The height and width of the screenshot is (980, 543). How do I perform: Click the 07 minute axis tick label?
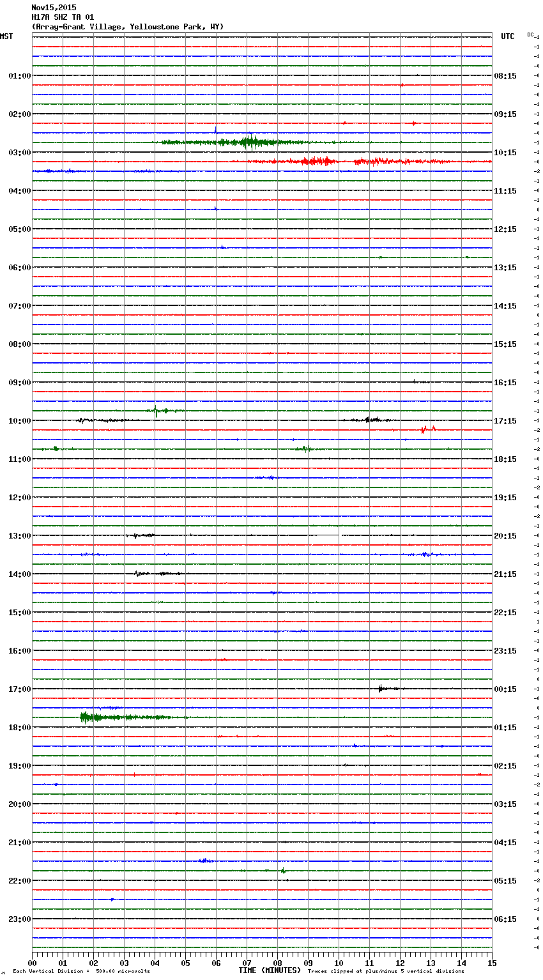pos(247,963)
